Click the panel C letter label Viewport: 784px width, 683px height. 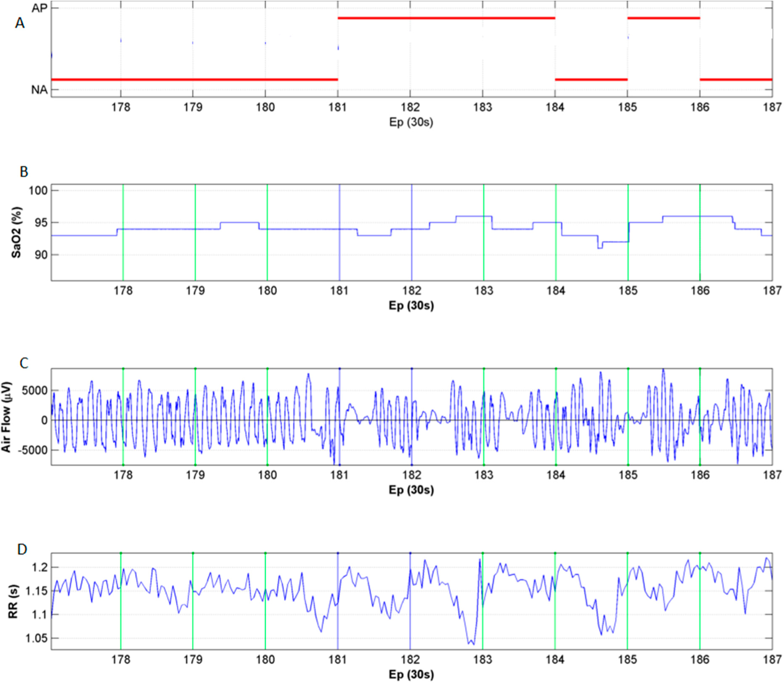(x=24, y=363)
